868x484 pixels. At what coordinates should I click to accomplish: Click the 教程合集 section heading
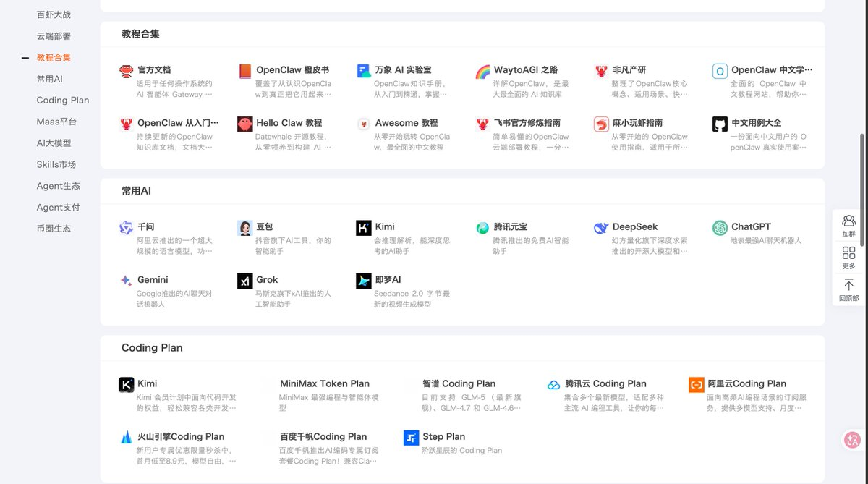tap(140, 34)
